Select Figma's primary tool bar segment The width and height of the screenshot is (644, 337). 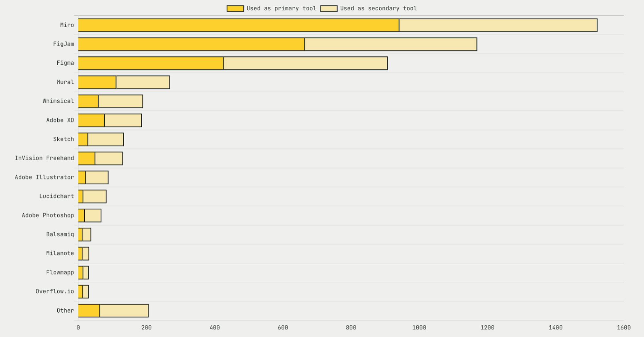pos(151,63)
